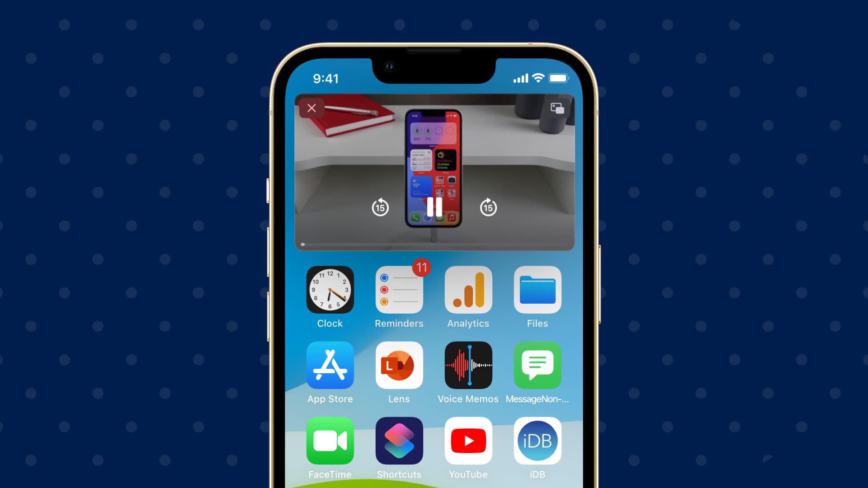View Reminders badge notifications

click(x=420, y=267)
